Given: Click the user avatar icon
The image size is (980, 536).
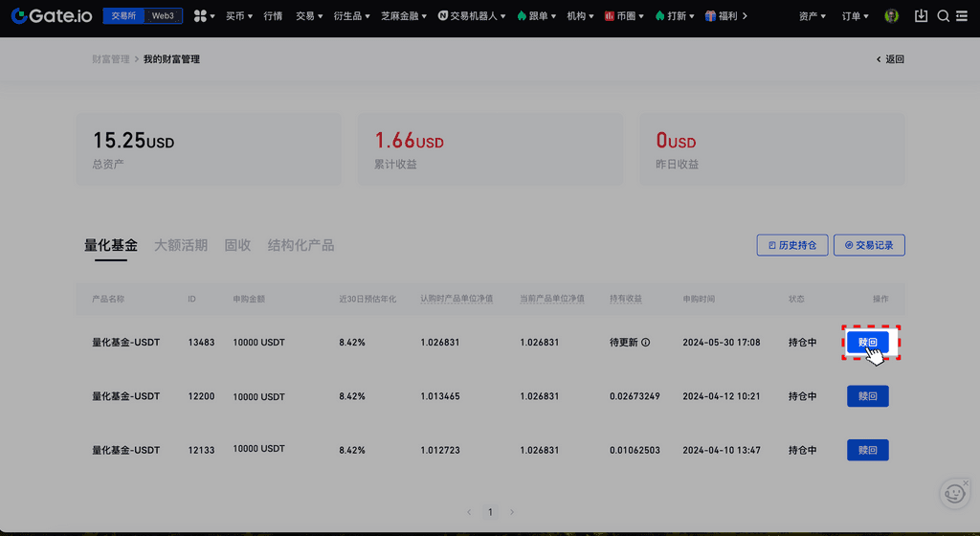Looking at the screenshot, I should [892, 16].
